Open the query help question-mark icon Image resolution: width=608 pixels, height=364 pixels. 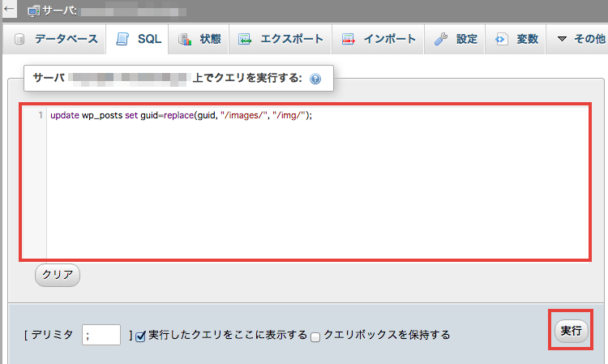coord(315,79)
